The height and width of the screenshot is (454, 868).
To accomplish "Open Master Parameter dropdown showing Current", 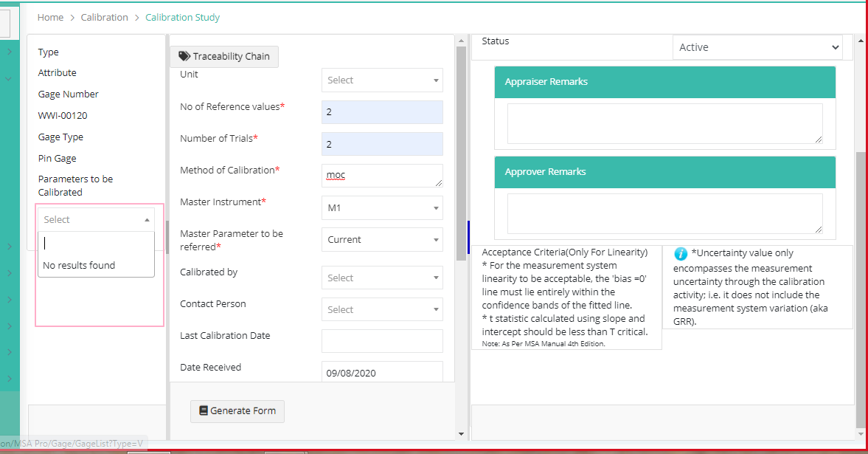I will (x=382, y=239).
